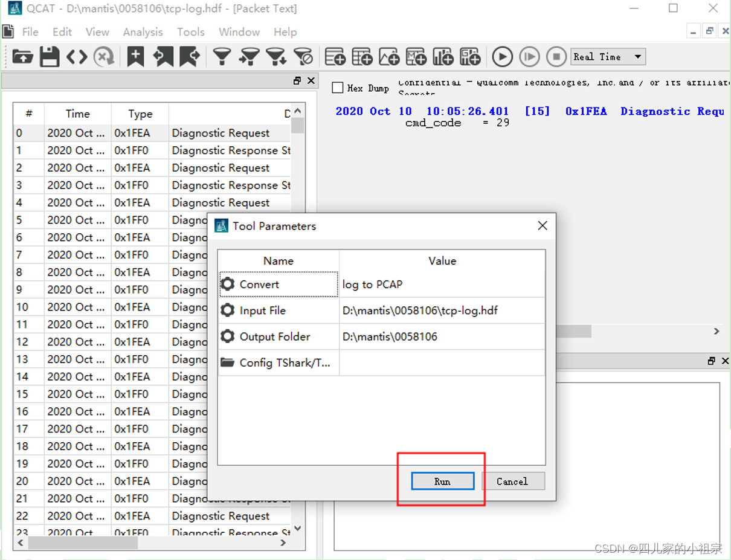Open the Help menu
Screen dimensions: 731x560
pos(285,32)
